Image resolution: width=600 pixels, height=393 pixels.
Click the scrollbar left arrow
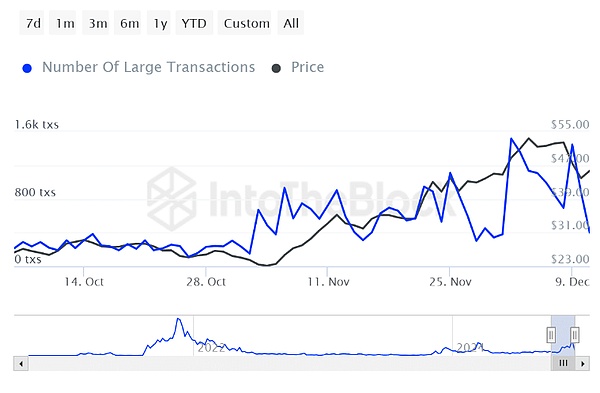click(21, 363)
